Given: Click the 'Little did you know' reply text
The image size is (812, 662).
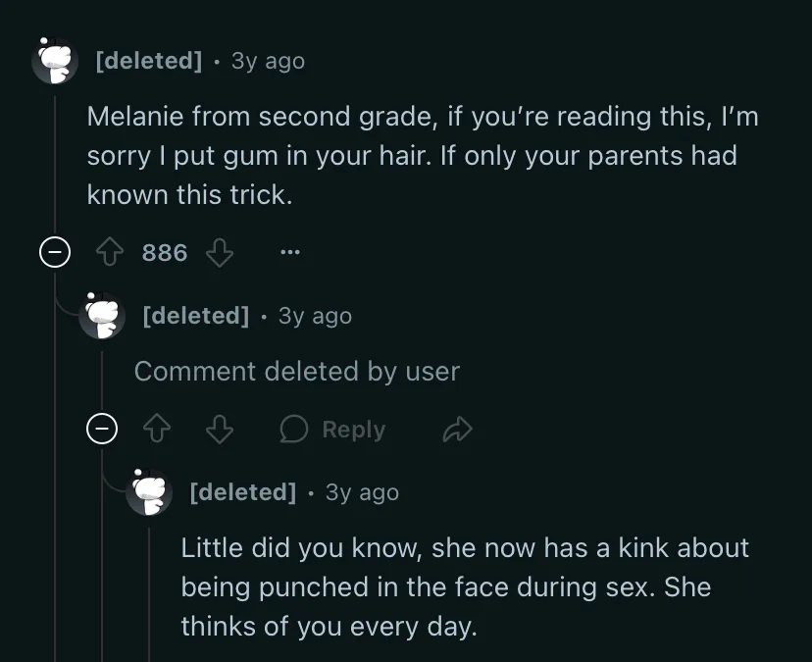Looking at the screenshot, I should tap(465, 586).
